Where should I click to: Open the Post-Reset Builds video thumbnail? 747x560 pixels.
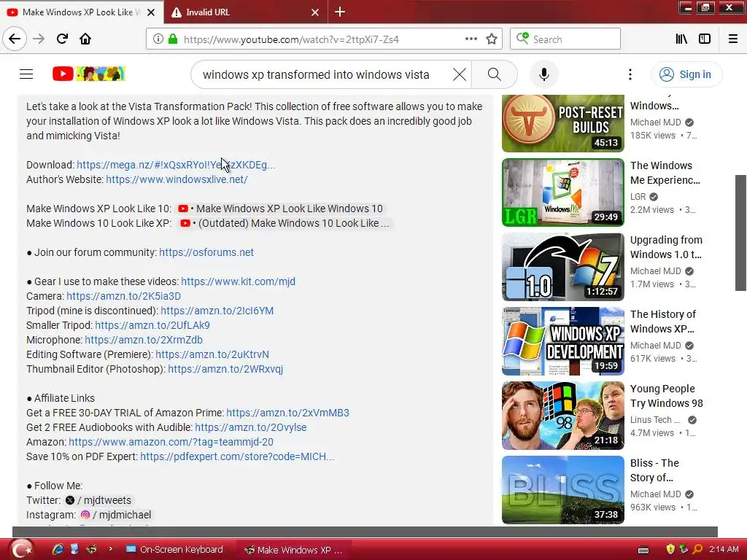562,123
